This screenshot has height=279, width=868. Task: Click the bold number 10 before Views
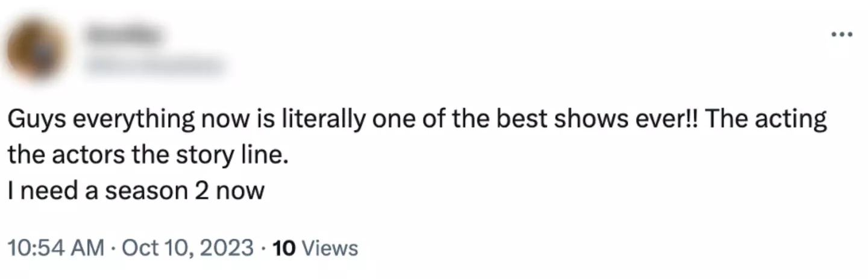click(x=283, y=248)
